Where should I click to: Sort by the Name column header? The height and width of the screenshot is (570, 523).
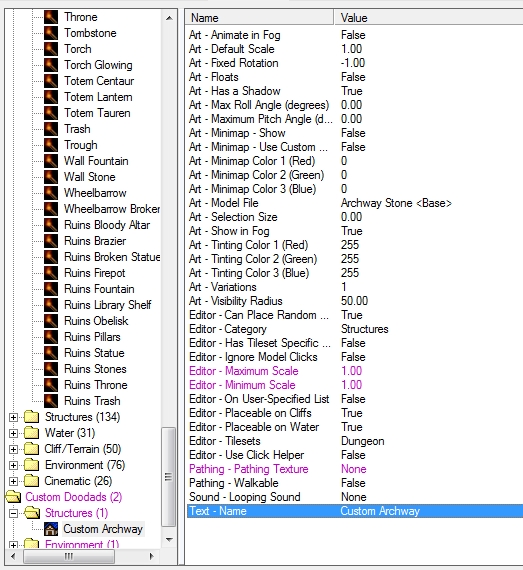click(259, 17)
